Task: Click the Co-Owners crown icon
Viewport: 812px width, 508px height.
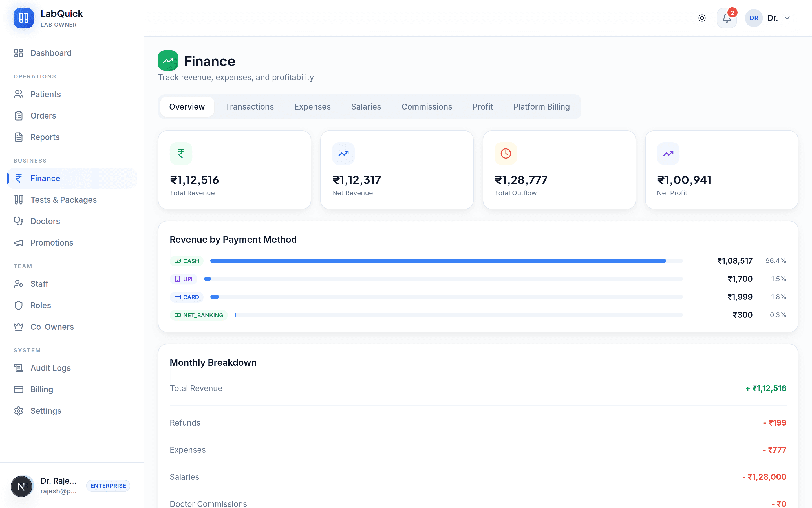Action: (18, 327)
